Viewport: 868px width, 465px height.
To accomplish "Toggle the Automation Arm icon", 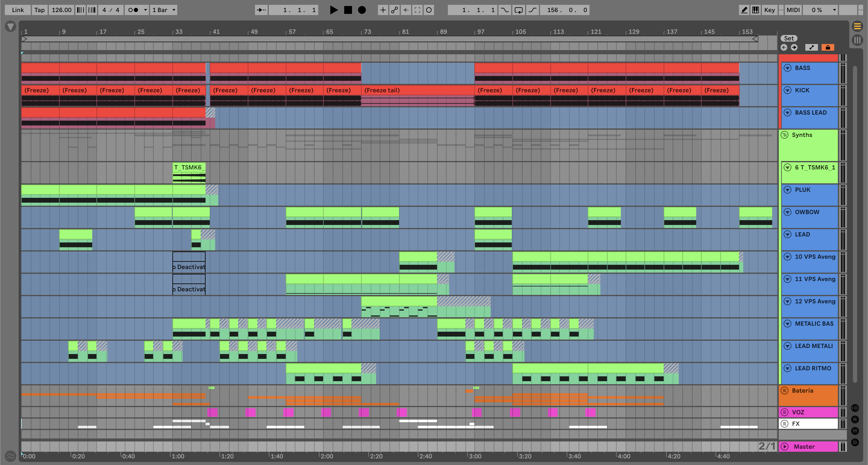I will click(394, 10).
